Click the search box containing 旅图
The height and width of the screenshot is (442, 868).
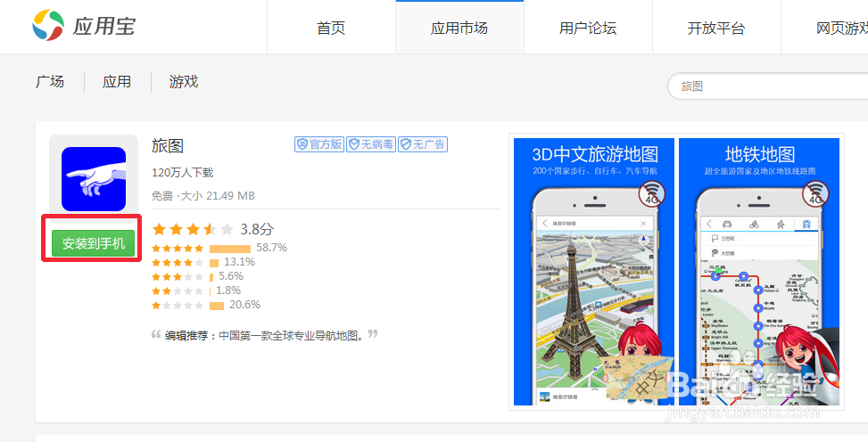(x=768, y=86)
